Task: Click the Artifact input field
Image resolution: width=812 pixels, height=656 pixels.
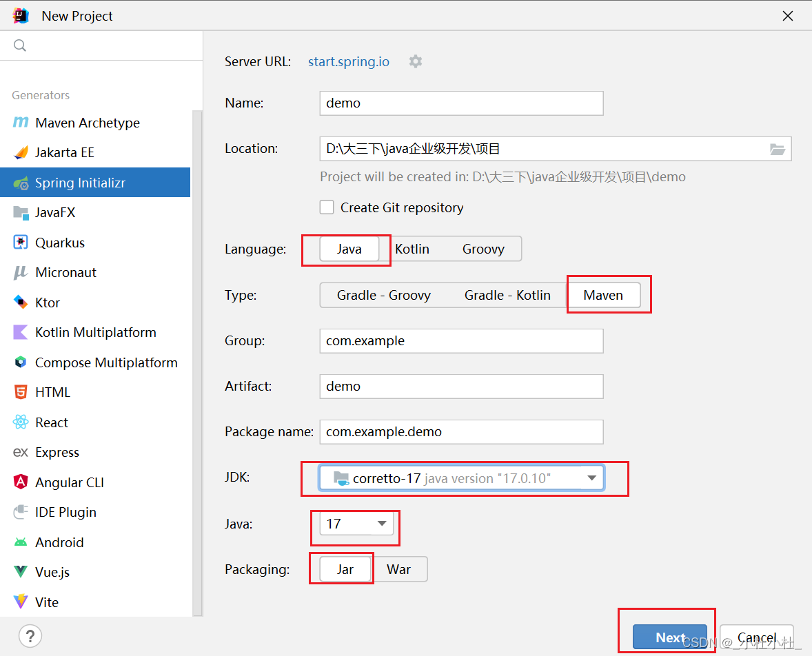Action: (x=461, y=387)
